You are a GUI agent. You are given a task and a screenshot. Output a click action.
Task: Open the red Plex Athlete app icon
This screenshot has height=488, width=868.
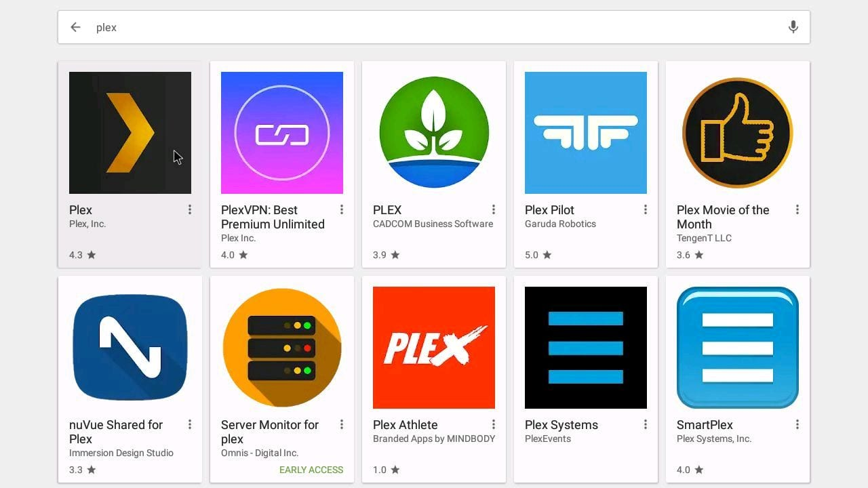[x=434, y=348]
